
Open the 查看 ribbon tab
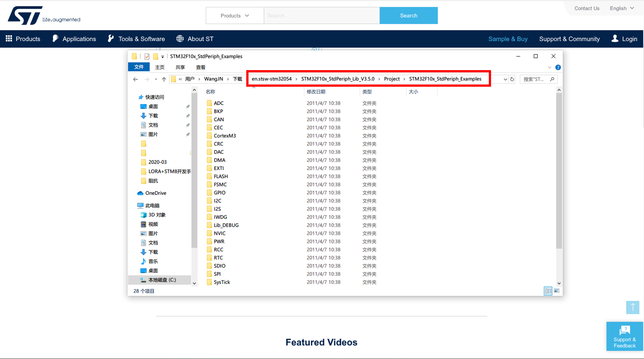click(x=200, y=67)
